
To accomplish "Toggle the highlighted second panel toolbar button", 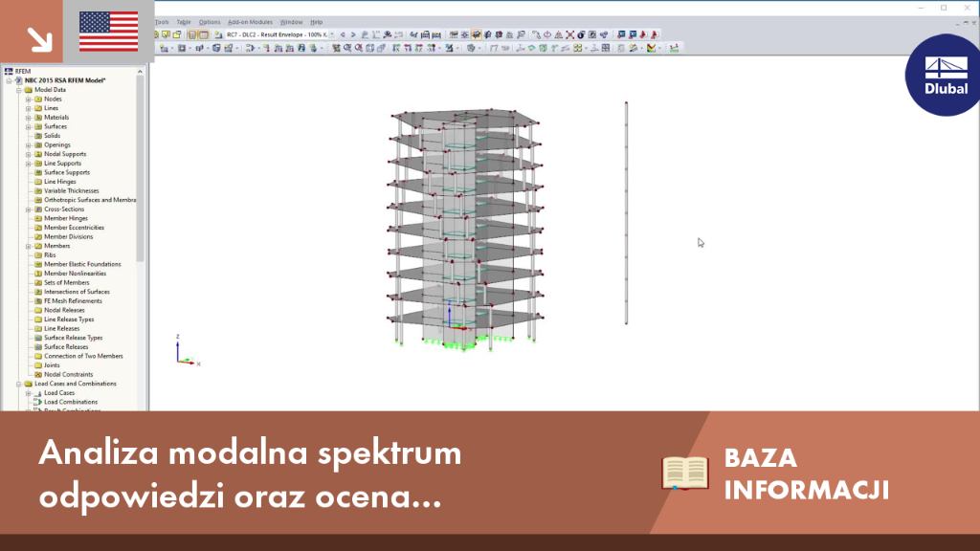I will (204, 35).
